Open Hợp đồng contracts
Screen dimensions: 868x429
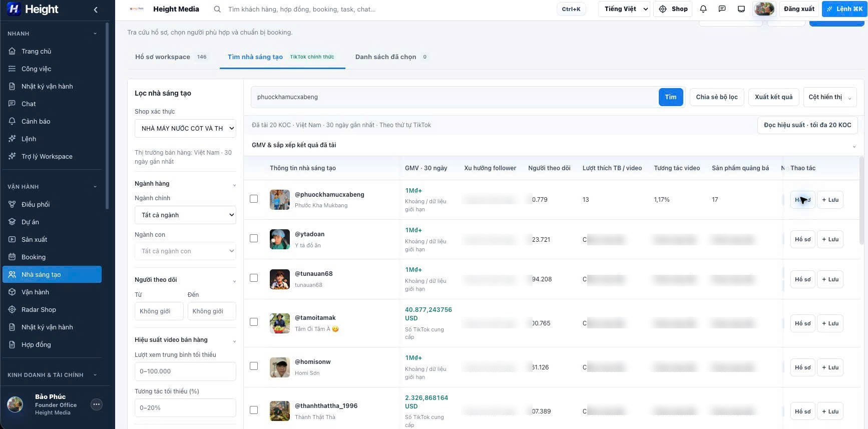(52, 344)
